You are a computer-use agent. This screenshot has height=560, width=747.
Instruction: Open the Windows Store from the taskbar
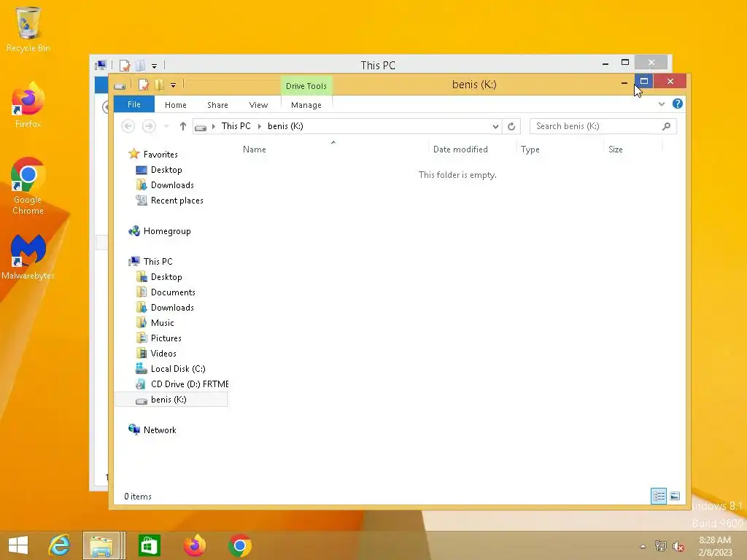[x=149, y=545]
